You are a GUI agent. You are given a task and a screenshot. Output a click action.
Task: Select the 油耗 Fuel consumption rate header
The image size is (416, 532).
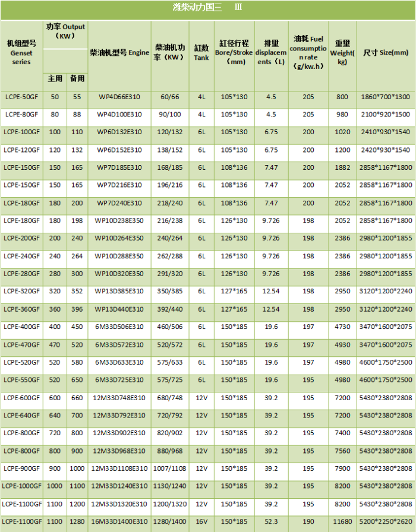pyautogui.click(x=308, y=53)
